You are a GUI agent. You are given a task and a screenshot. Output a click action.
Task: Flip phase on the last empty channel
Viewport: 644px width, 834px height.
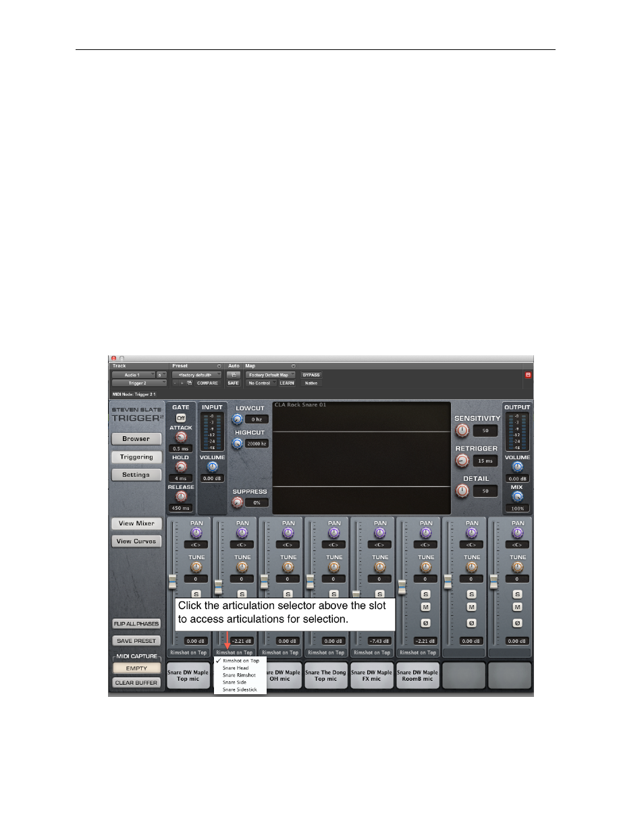(518, 623)
